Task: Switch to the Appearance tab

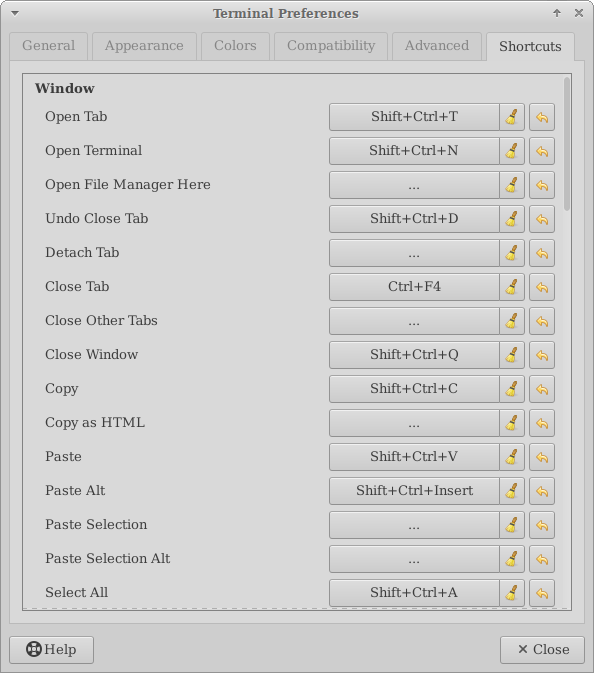Action: coord(144,46)
